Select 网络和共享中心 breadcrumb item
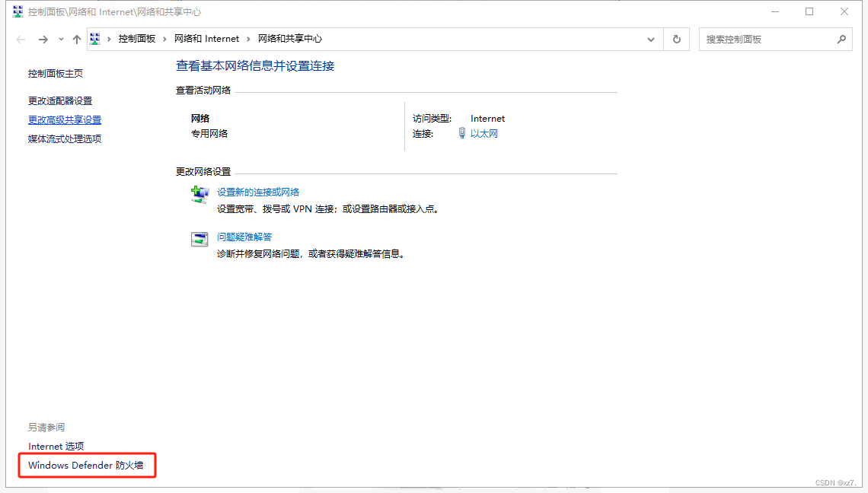This screenshot has width=868, height=493. click(290, 39)
